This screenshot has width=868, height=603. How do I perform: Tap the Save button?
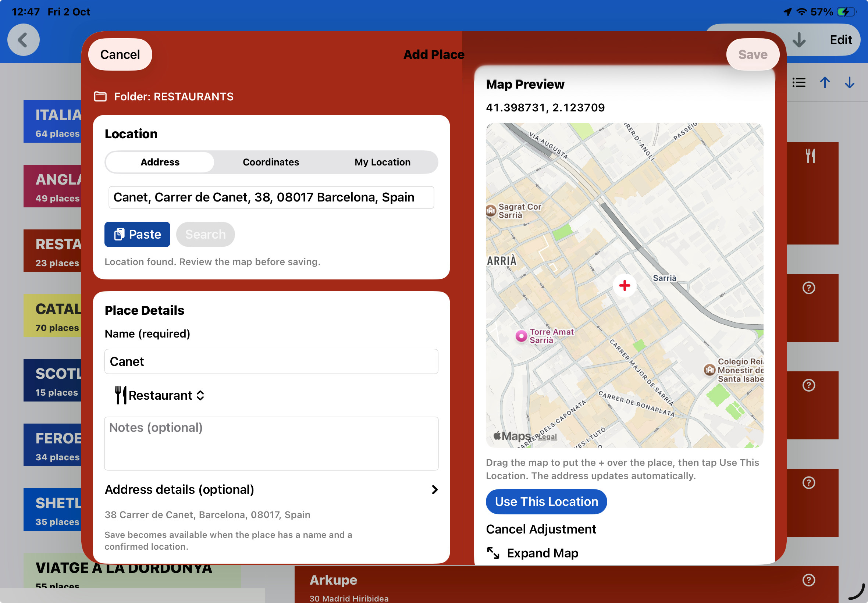coord(753,54)
